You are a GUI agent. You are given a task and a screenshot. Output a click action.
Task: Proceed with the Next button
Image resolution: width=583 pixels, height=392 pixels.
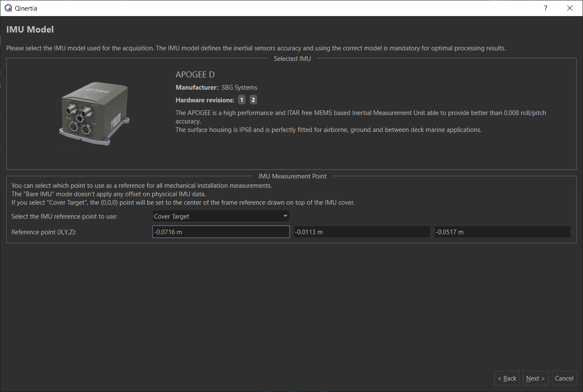coord(536,378)
